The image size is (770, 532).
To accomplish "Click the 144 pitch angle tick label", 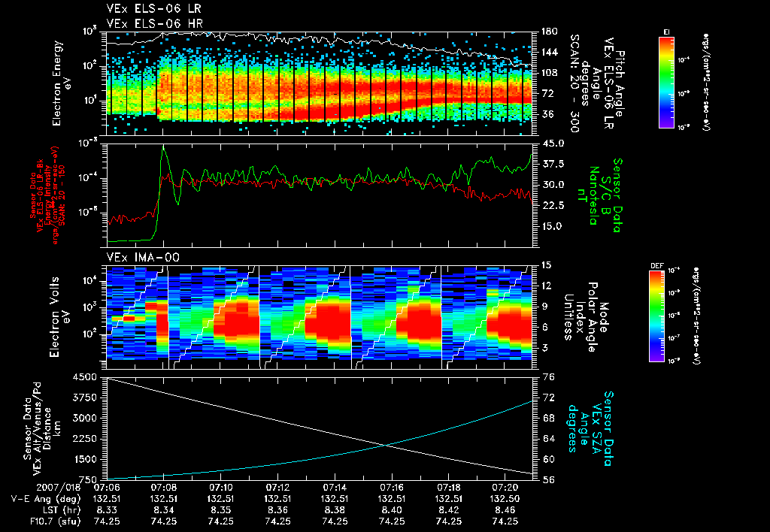I will [x=550, y=53].
